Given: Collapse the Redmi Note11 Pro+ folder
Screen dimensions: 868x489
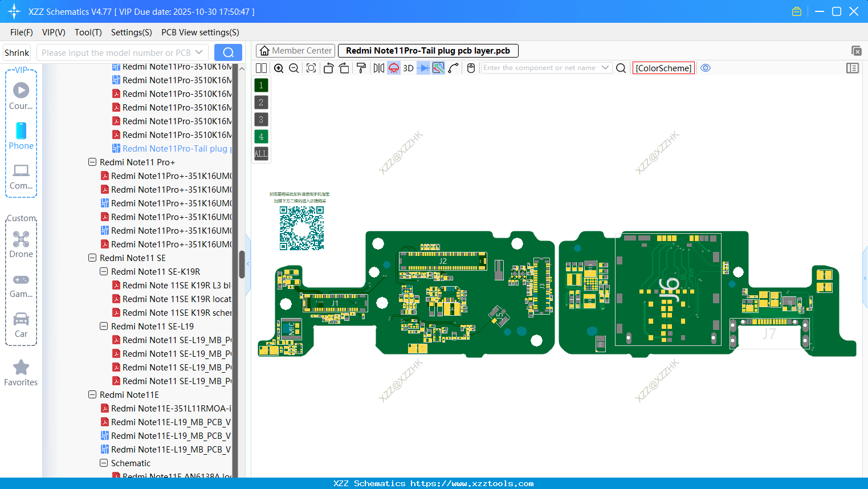Looking at the screenshot, I should [92, 162].
